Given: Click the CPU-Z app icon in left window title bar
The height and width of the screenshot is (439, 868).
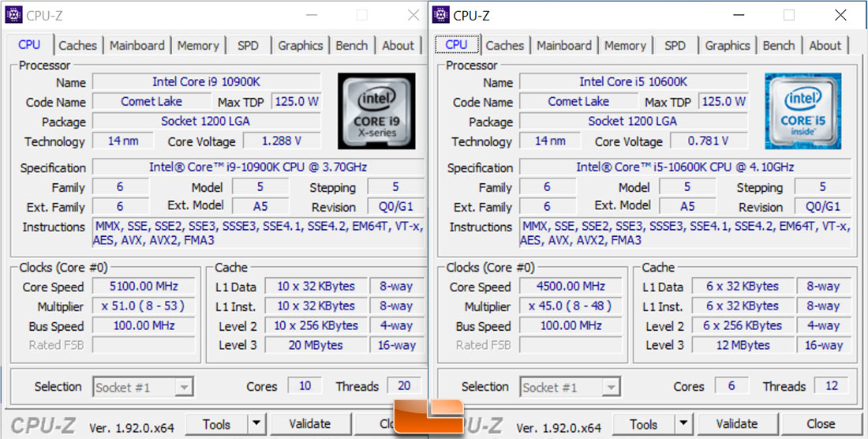Looking at the screenshot, I should [14, 14].
